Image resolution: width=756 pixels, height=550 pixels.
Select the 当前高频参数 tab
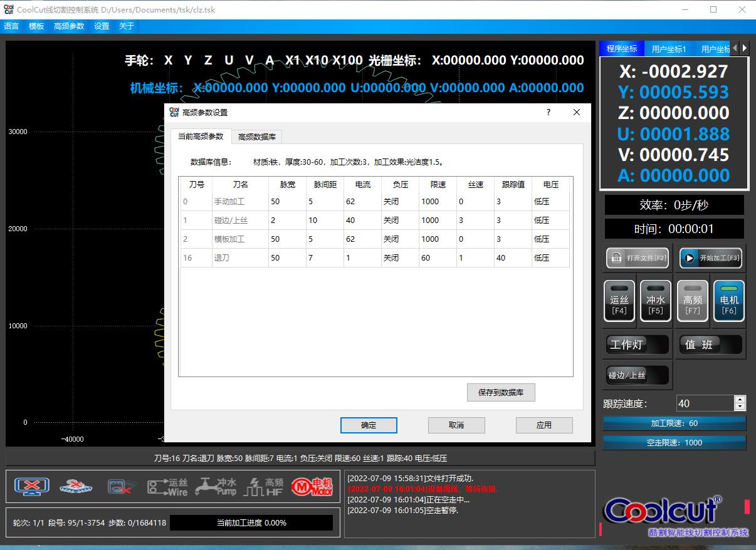(x=201, y=136)
